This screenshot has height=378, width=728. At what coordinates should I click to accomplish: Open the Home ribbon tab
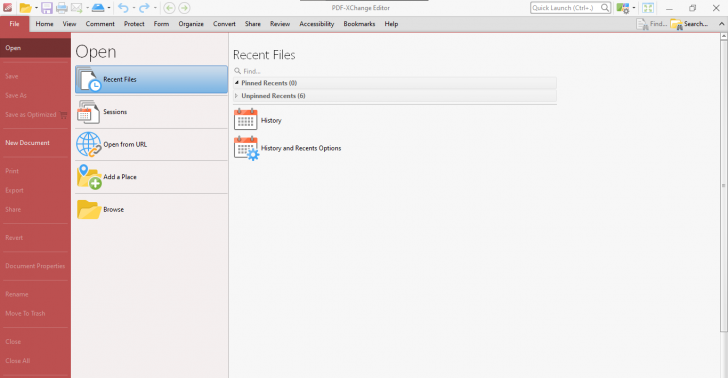(x=45, y=24)
